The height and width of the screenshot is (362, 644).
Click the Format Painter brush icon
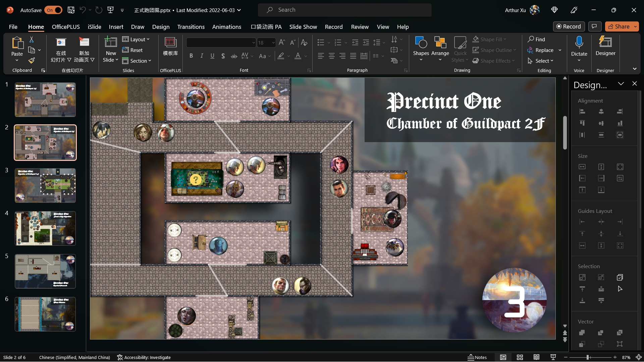coord(32,61)
